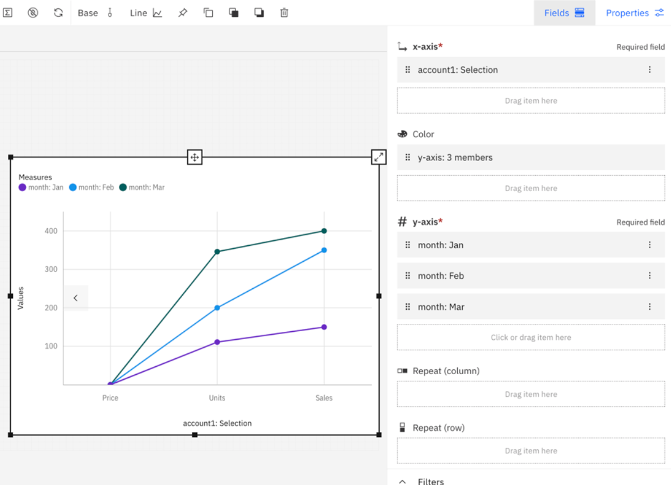Select the month: Jan y-axis field
This screenshot has width=672, height=486.
coord(531,245)
